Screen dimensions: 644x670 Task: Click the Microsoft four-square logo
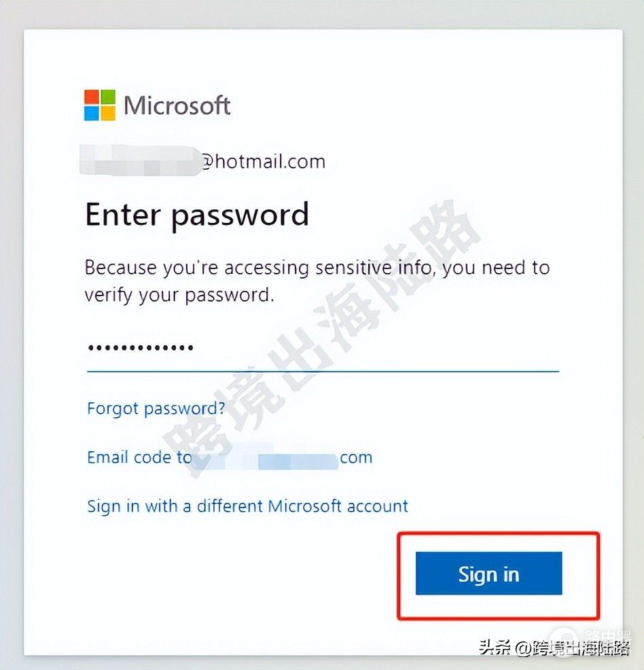(x=99, y=105)
